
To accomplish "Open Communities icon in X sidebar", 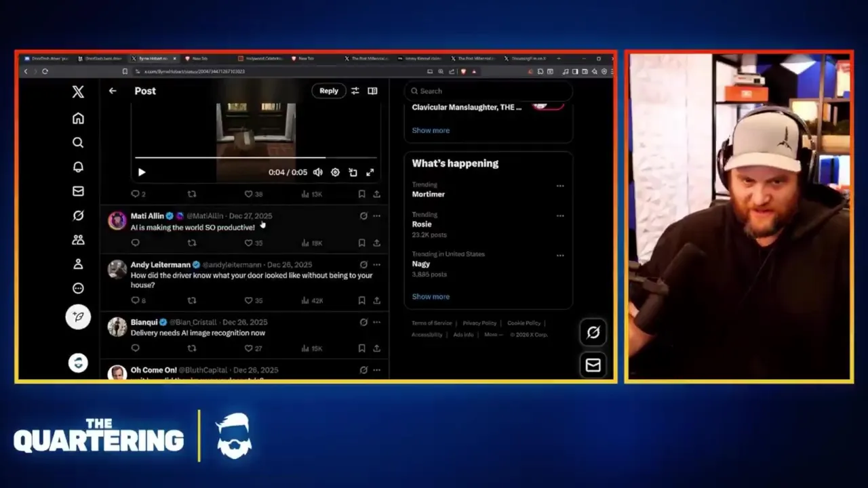I will 78,240.
